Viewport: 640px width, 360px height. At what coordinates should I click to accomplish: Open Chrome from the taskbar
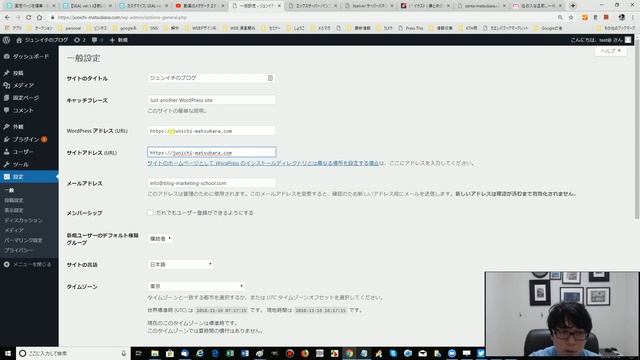click(349, 353)
